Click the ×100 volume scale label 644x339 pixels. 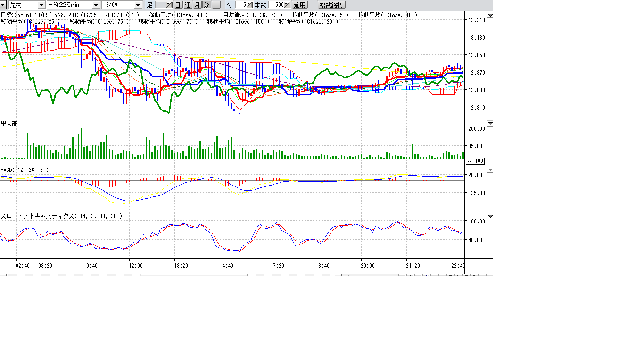(475, 161)
